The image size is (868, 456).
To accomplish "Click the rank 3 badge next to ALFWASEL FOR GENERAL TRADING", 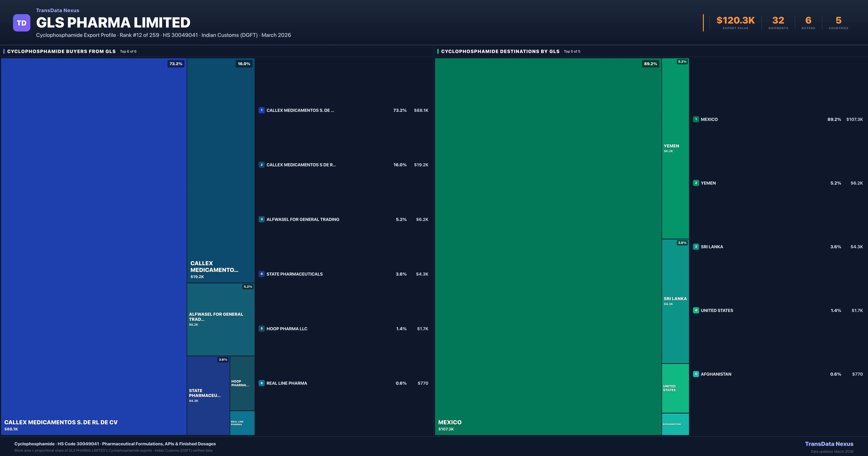I will [x=262, y=219].
